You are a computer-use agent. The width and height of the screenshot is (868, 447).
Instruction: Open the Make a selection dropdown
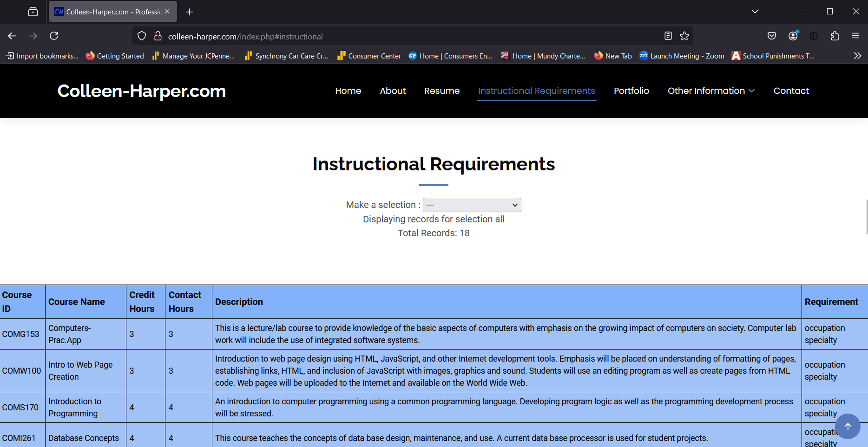point(472,205)
